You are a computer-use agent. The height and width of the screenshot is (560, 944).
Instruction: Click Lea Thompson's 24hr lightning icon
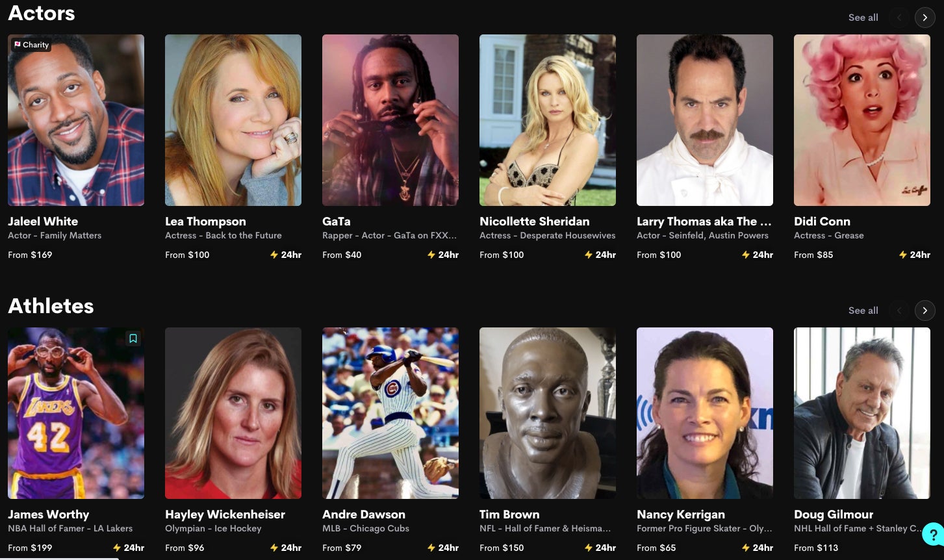coord(274,255)
